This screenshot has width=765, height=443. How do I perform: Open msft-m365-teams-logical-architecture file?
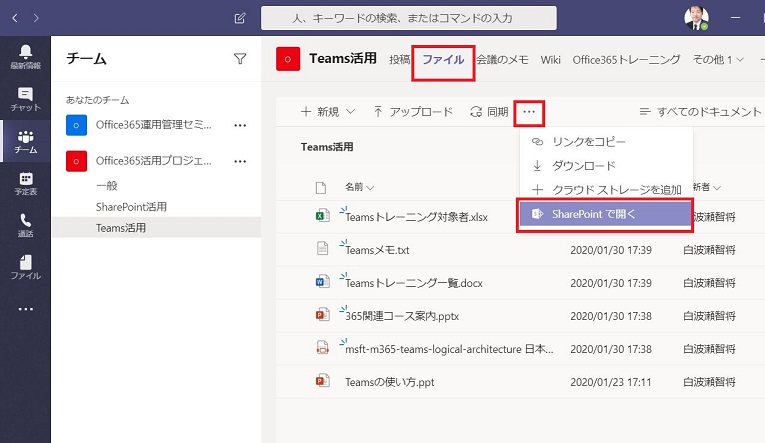(x=449, y=349)
